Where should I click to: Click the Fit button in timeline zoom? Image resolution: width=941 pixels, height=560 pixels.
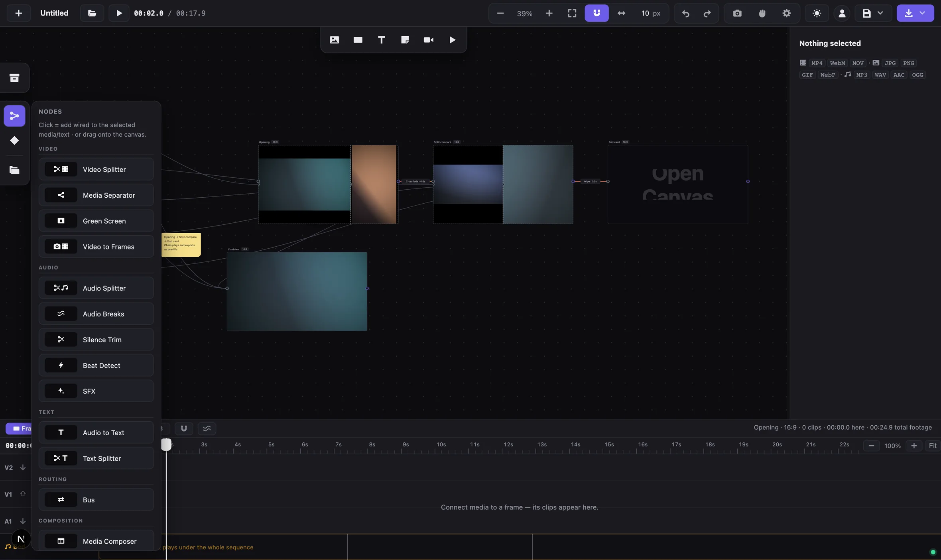[x=932, y=446]
